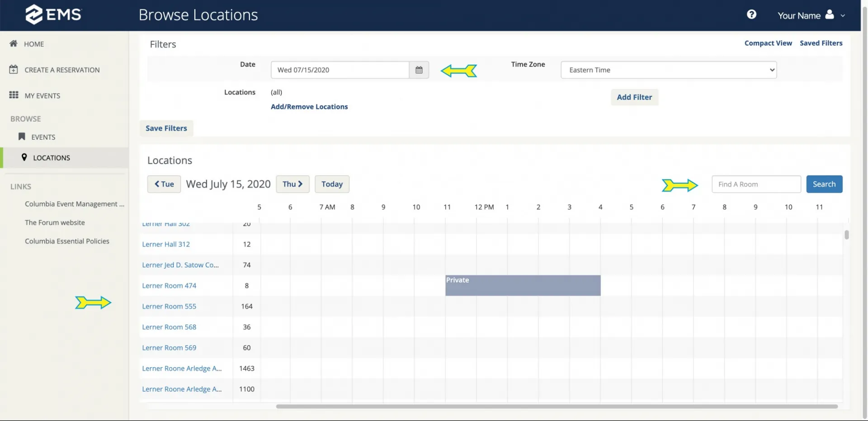Screen dimensions: 868x421
Task: Click the Today button
Action: point(332,184)
